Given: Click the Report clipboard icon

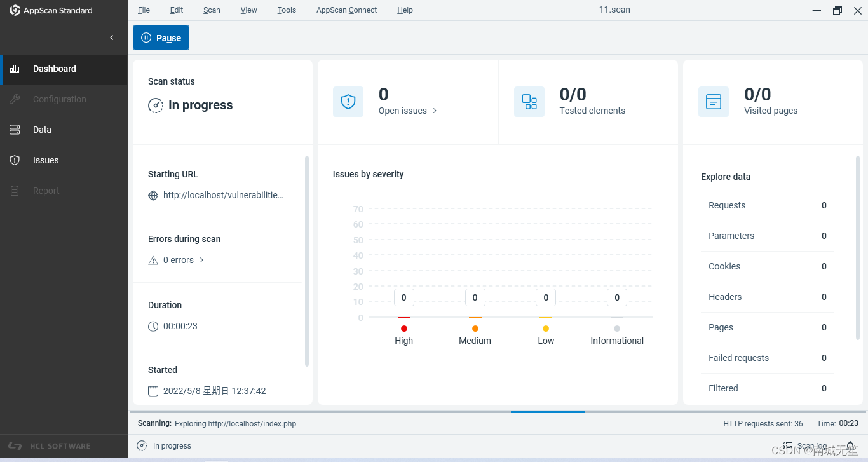Looking at the screenshot, I should [x=15, y=191].
